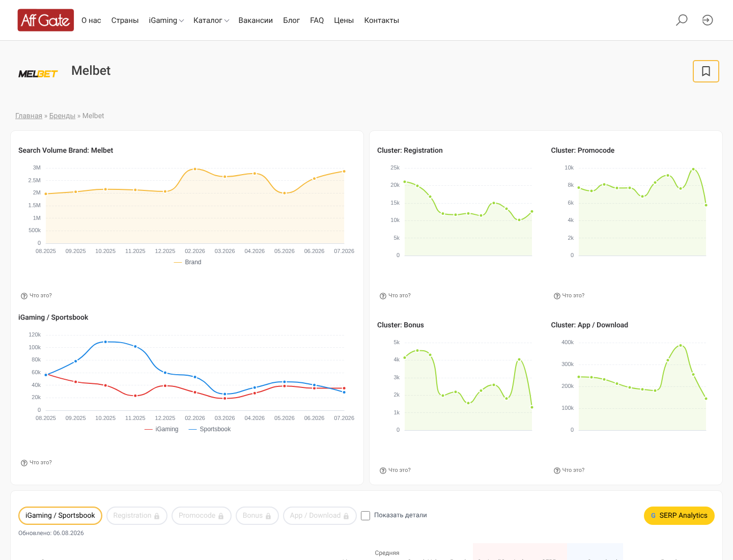The image size is (733, 560).
Task: Click the Cluster: Registration chart title
Action: (x=410, y=150)
